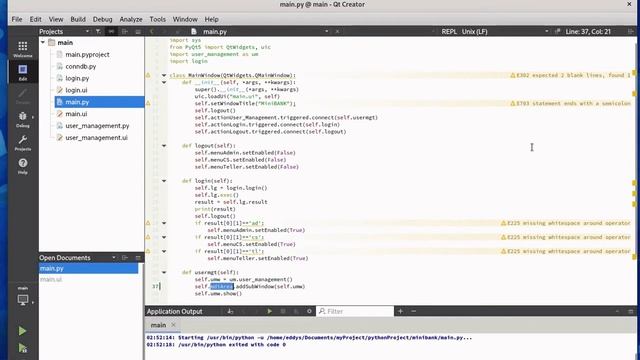Screen dimensions: 640x360
Task: Open the main kit selector monitor icon
Action: coord(23,300)
